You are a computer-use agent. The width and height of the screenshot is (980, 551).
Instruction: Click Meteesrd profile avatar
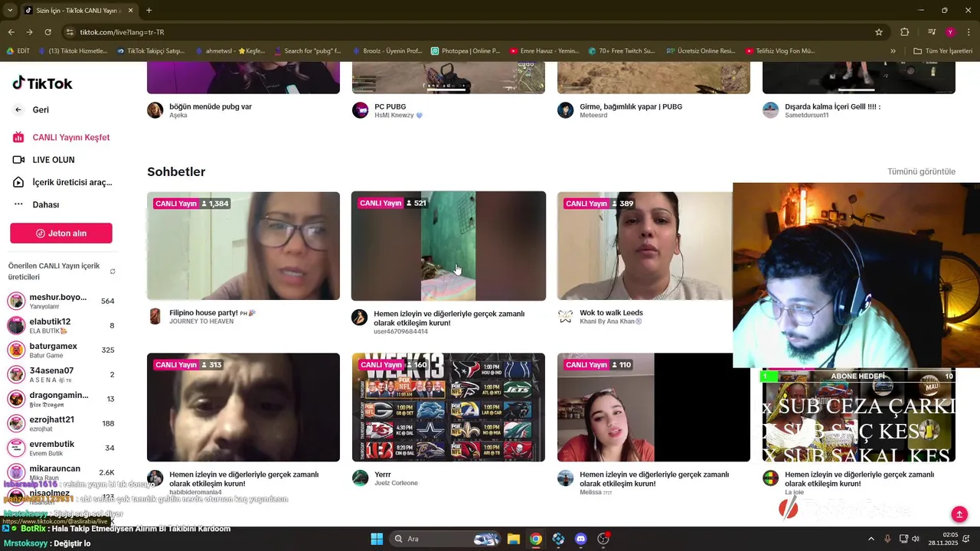[x=565, y=110]
